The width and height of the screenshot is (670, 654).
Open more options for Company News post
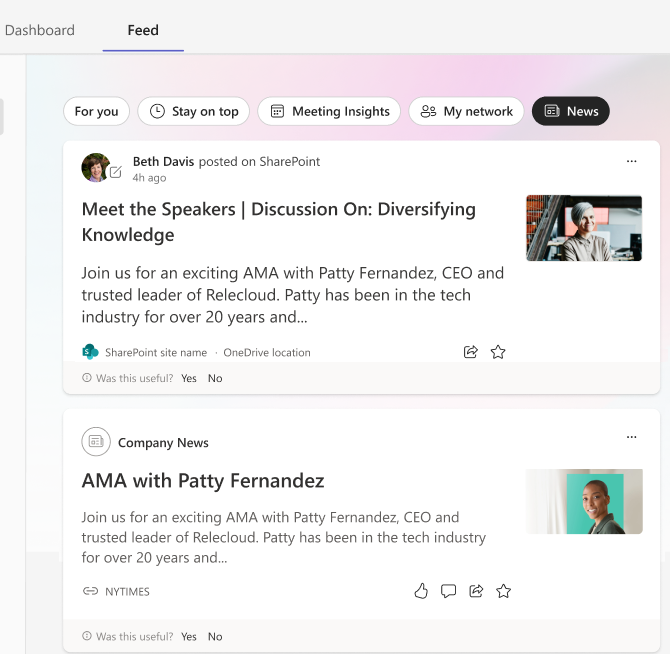pyautogui.click(x=631, y=437)
